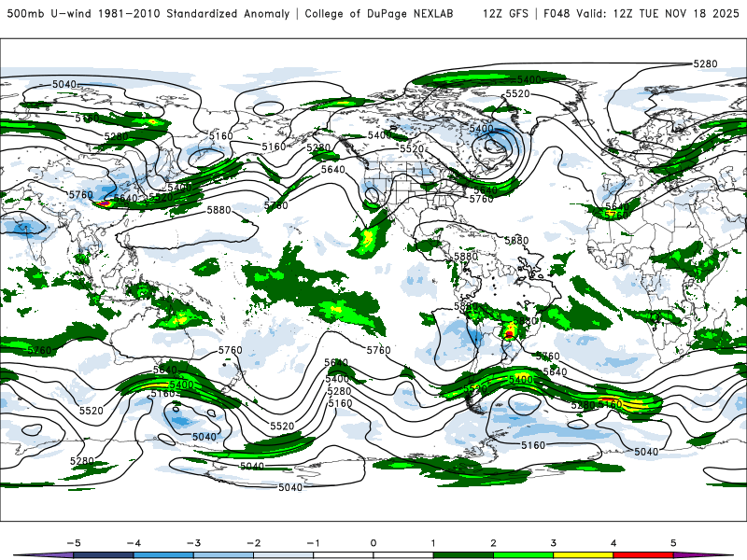Click the 5880 contour label over the western Pacific
The image size is (747, 560).
coord(218,210)
